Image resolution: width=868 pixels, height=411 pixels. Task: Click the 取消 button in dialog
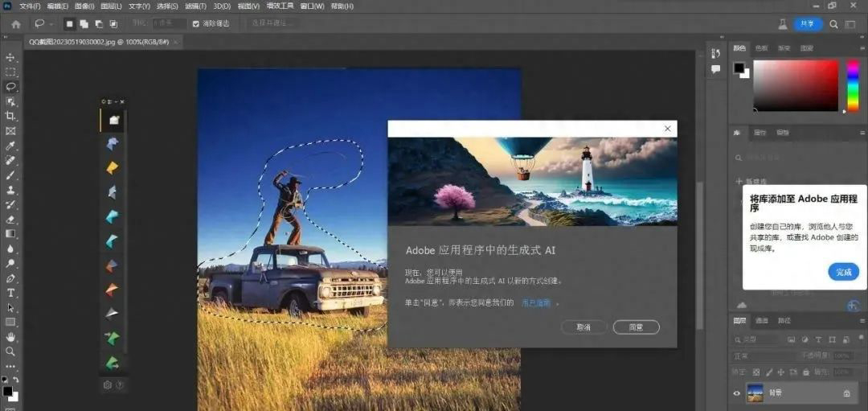[583, 327]
